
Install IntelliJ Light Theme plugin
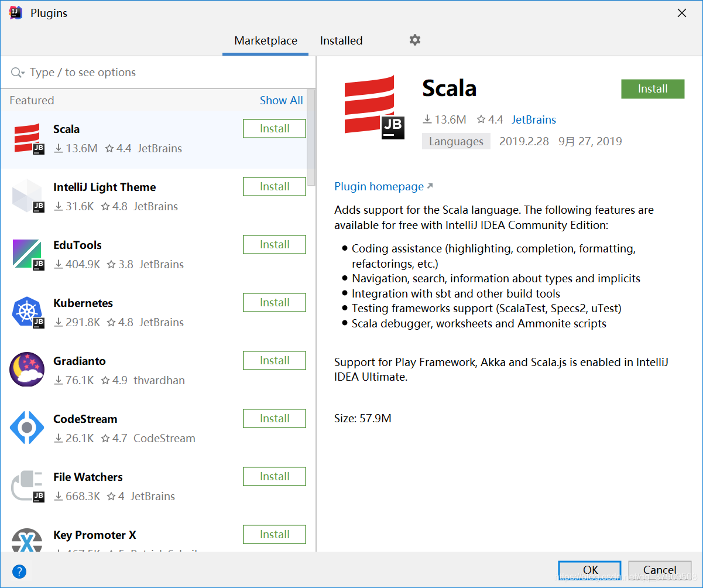pos(275,186)
